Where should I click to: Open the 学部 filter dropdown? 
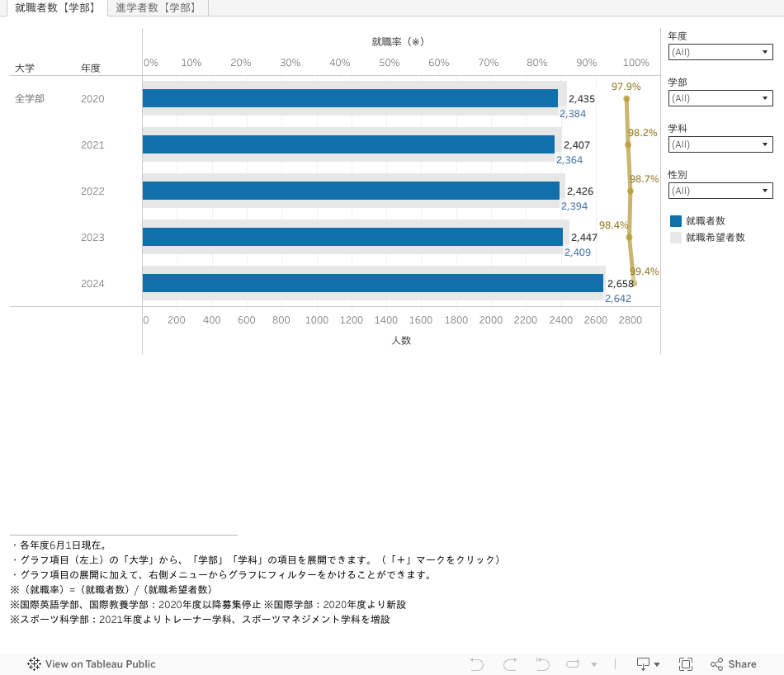point(720,98)
